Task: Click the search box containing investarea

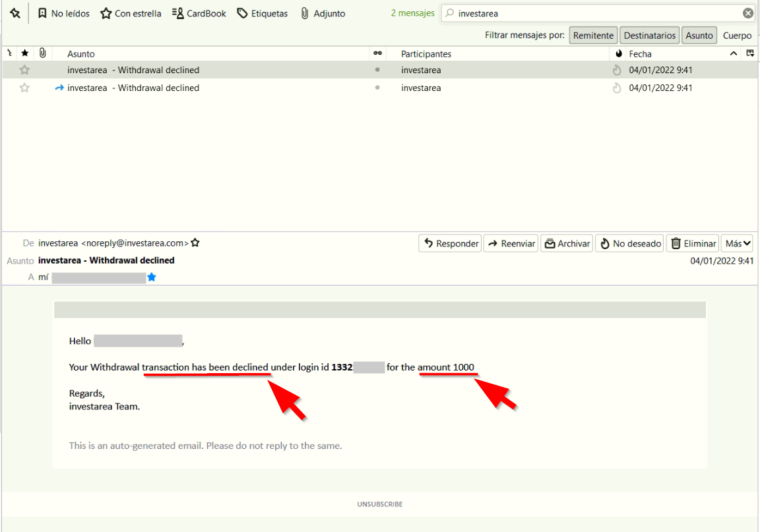Action: tap(598, 14)
